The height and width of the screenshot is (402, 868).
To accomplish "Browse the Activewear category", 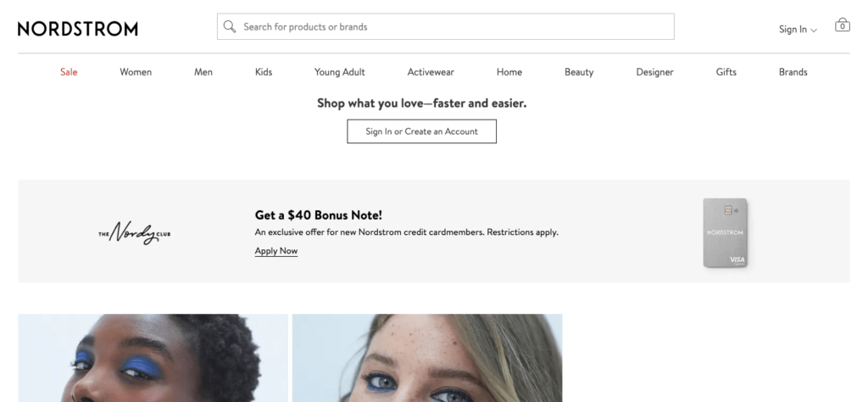I will 431,72.
